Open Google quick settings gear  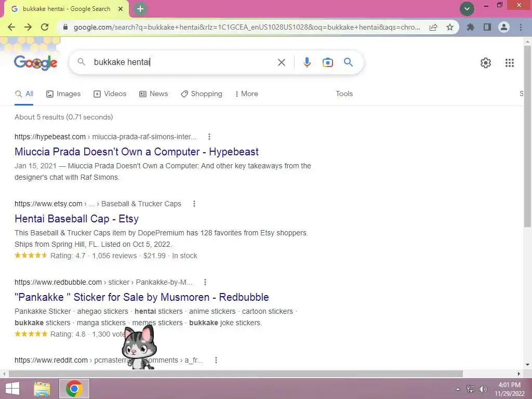pos(486,63)
